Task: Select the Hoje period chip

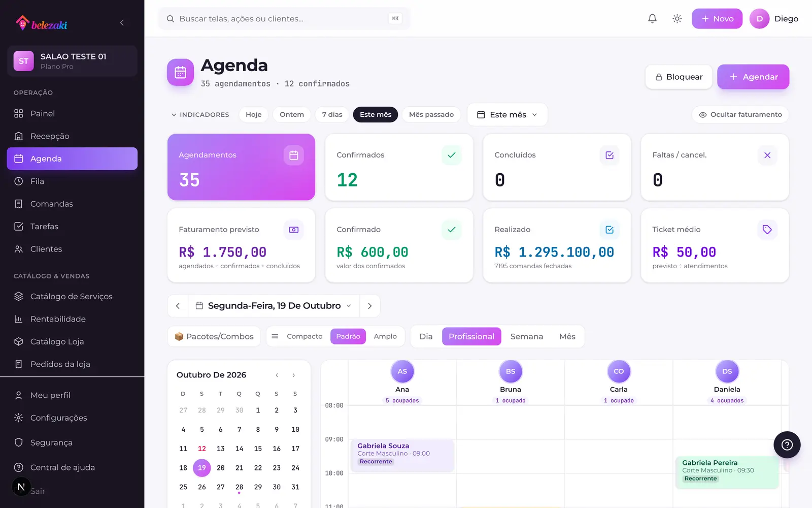Action: pyautogui.click(x=254, y=115)
